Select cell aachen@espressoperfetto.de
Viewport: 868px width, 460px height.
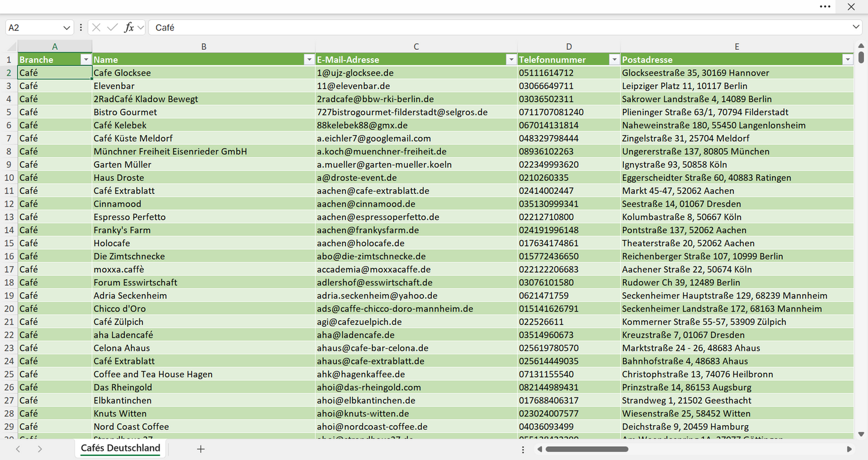click(x=416, y=217)
